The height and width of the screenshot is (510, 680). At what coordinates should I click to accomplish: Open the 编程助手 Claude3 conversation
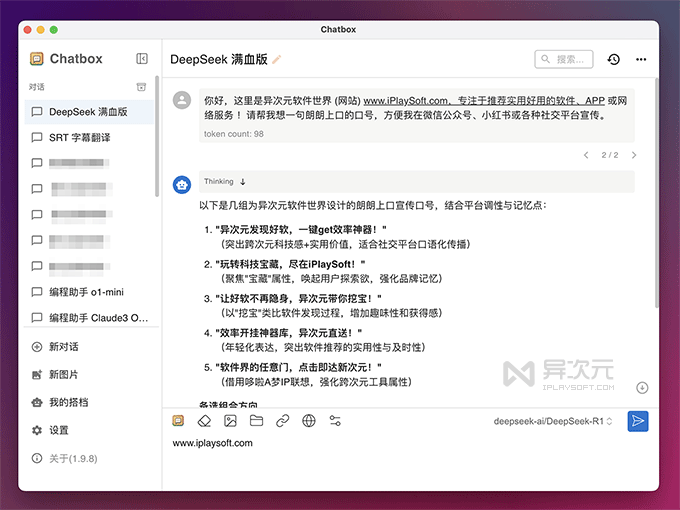tap(89, 318)
